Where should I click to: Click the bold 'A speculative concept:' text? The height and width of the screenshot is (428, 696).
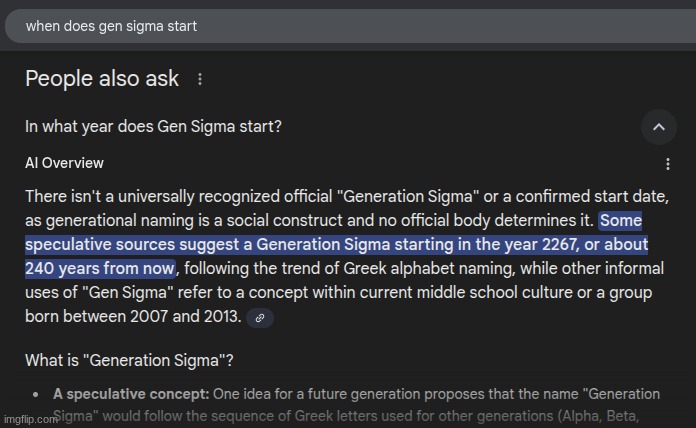[x=131, y=394]
